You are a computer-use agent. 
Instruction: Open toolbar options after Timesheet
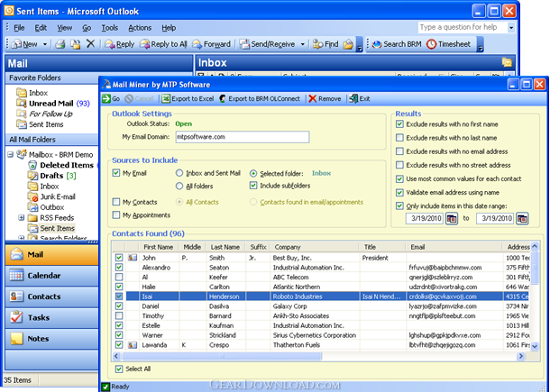(x=481, y=44)
